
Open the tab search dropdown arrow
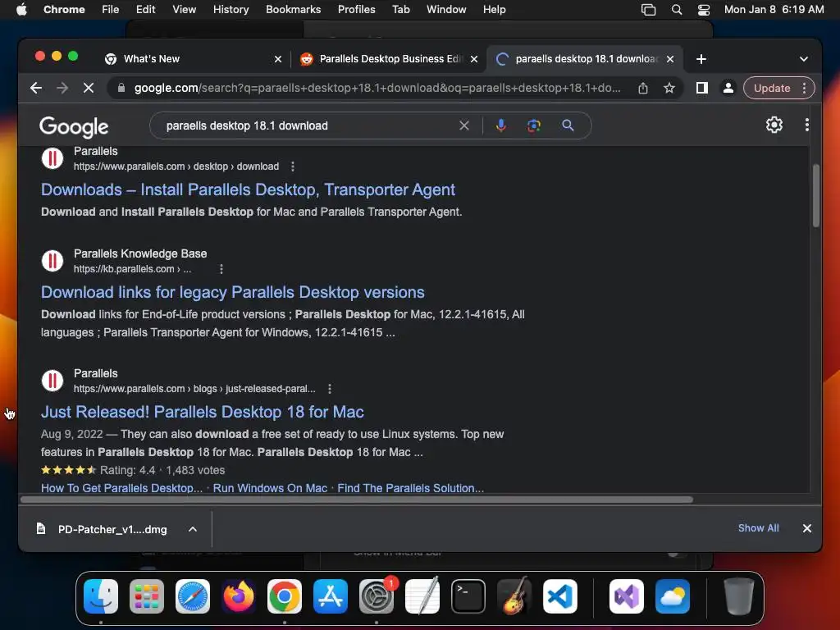point(804,59)
